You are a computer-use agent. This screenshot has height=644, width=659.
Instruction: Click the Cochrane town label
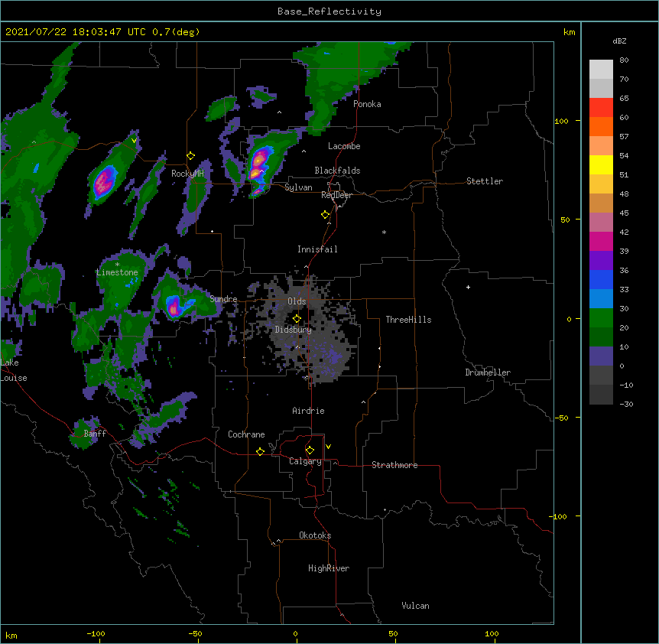click(246, 434)
